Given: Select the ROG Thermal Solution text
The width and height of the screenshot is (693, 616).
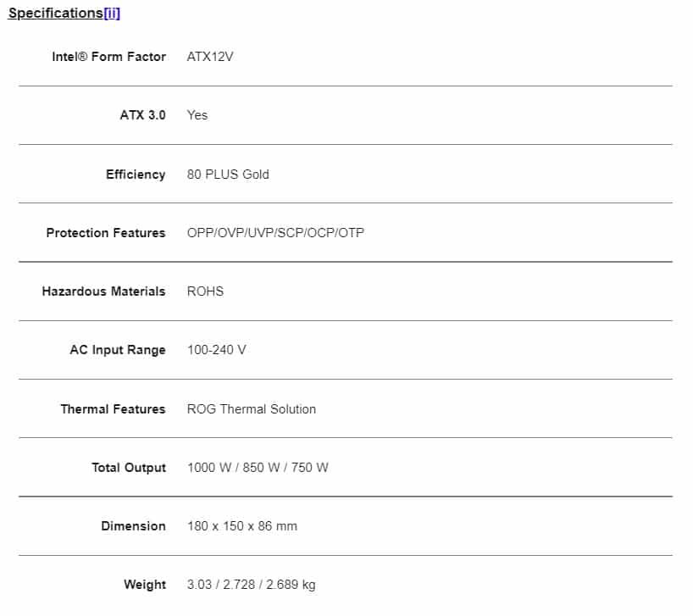Looking at the screenshot, I should [252, 409].
